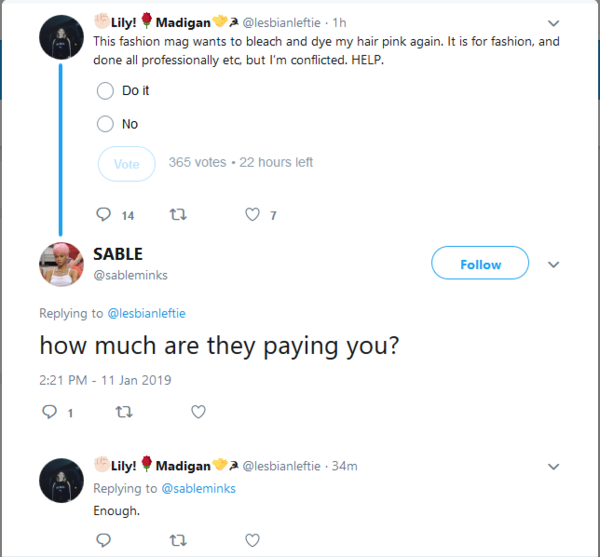Reply to SABLE's tweet
This screenshot has height=557, width=600.
point(49,412)
